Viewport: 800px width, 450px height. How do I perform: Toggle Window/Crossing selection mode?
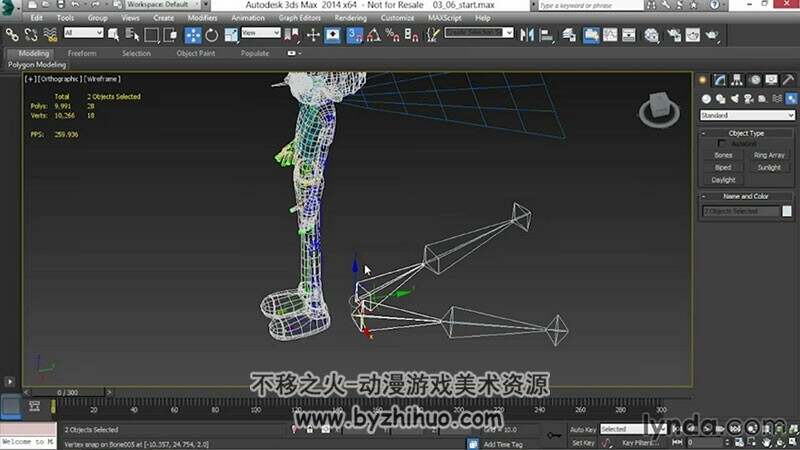tap(170, 35)
